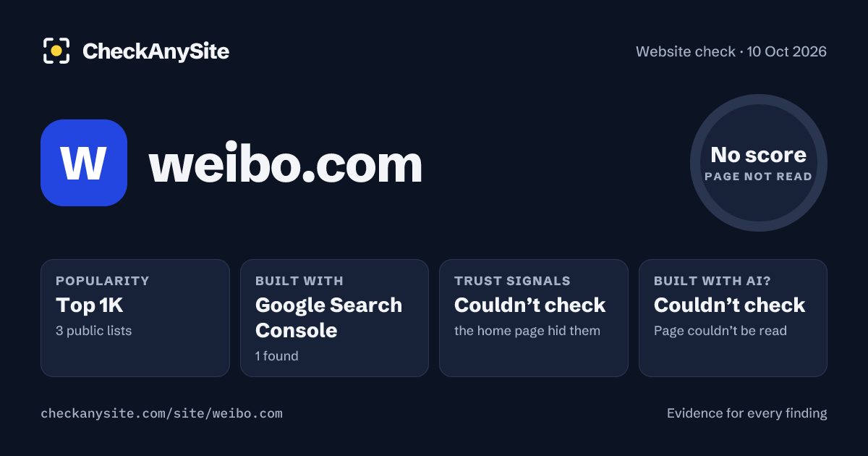This screenshot has width=868, height=456.
Task: Click the checkanysite.com/site/weibo.com URL
Action: coord(162,414)
